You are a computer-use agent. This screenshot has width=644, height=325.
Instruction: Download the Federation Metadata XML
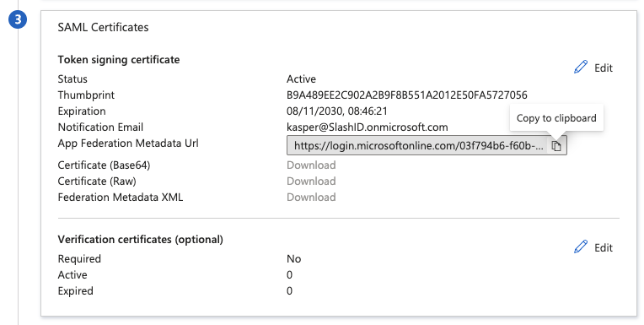click(311, 197)
